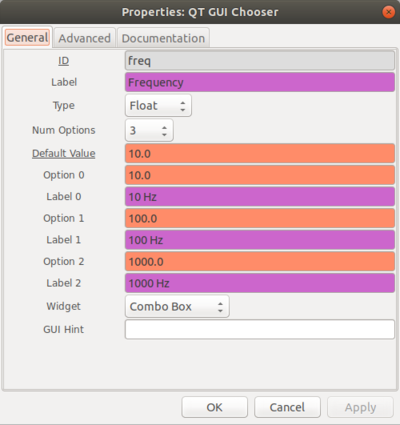
Task: Click the OK button
Action: click(x=215, y=407)
